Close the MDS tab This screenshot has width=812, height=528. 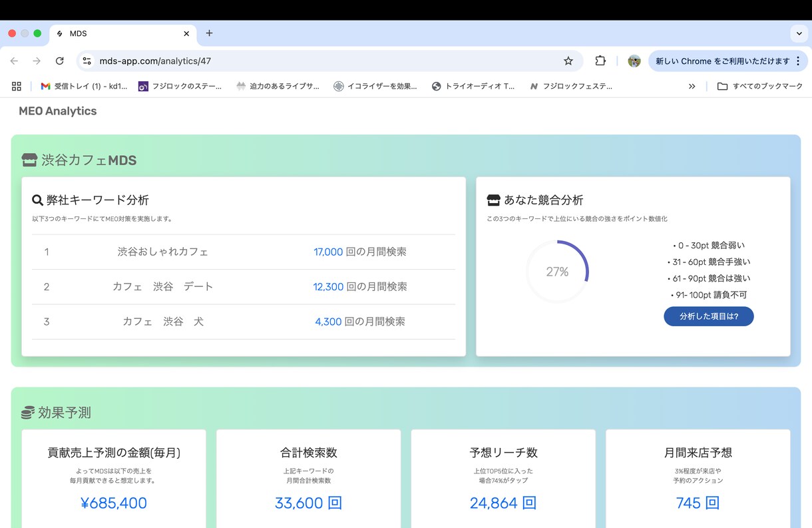coord(186,33)
